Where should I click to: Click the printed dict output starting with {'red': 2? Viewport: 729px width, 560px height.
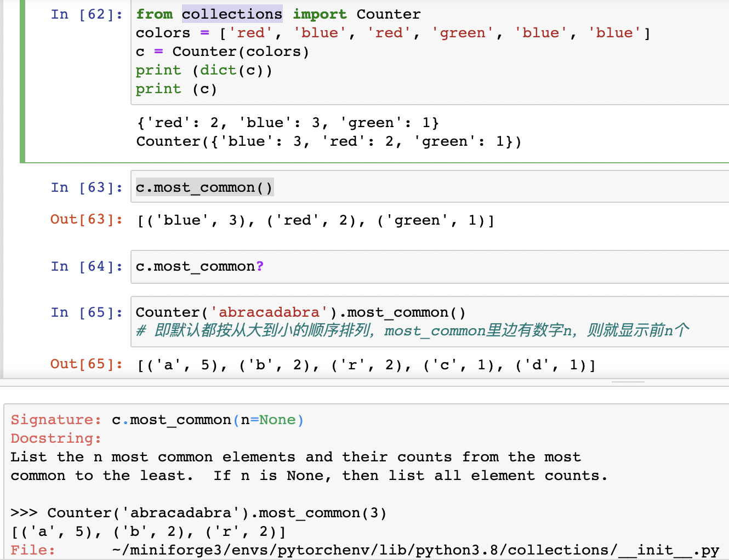pyautogui.click(x=288, y=123)
